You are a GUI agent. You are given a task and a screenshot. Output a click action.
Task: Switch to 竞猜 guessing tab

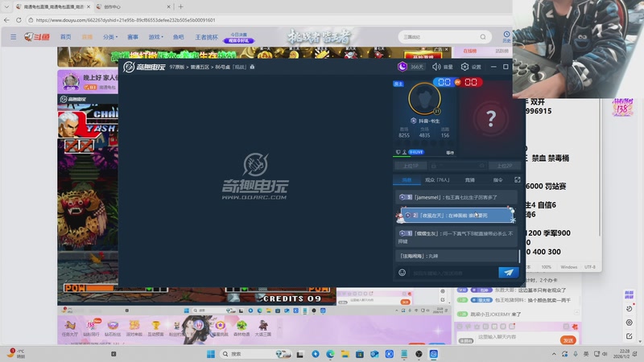pos(470,179)
